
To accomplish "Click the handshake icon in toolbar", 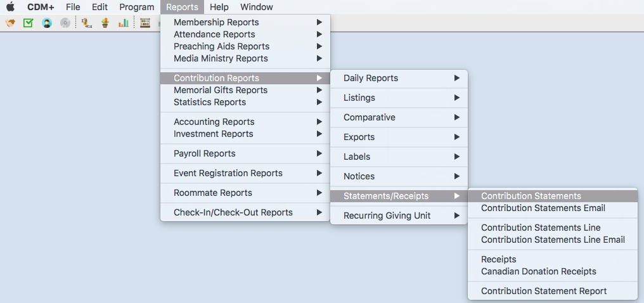I will pos(10,23).
